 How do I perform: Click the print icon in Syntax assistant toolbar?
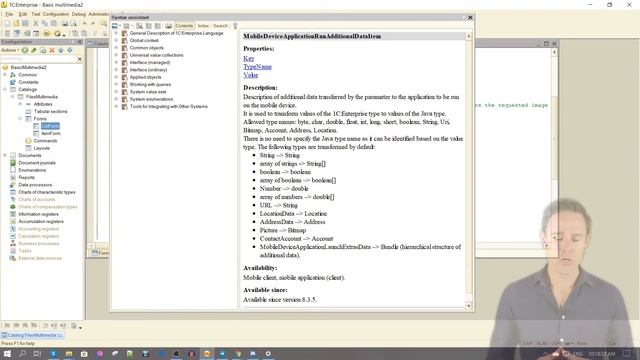coord(168,26)
